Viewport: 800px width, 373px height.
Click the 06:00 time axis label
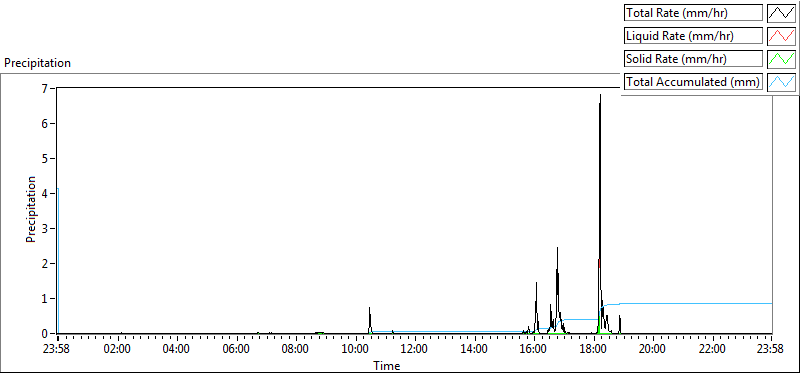coord(236,350)
